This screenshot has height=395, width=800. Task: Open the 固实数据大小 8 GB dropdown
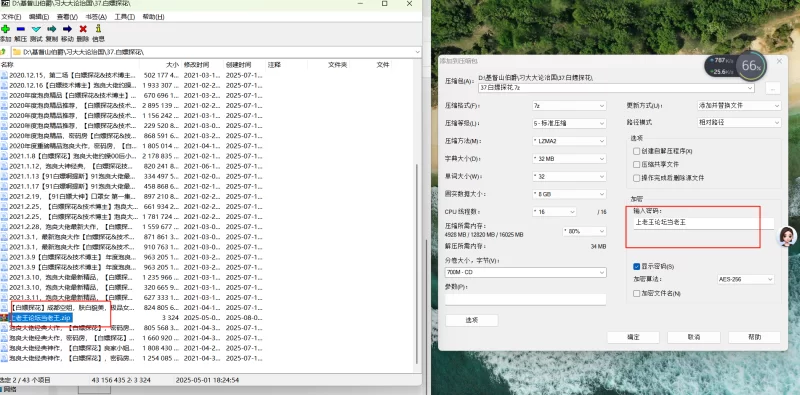point(569,194)
